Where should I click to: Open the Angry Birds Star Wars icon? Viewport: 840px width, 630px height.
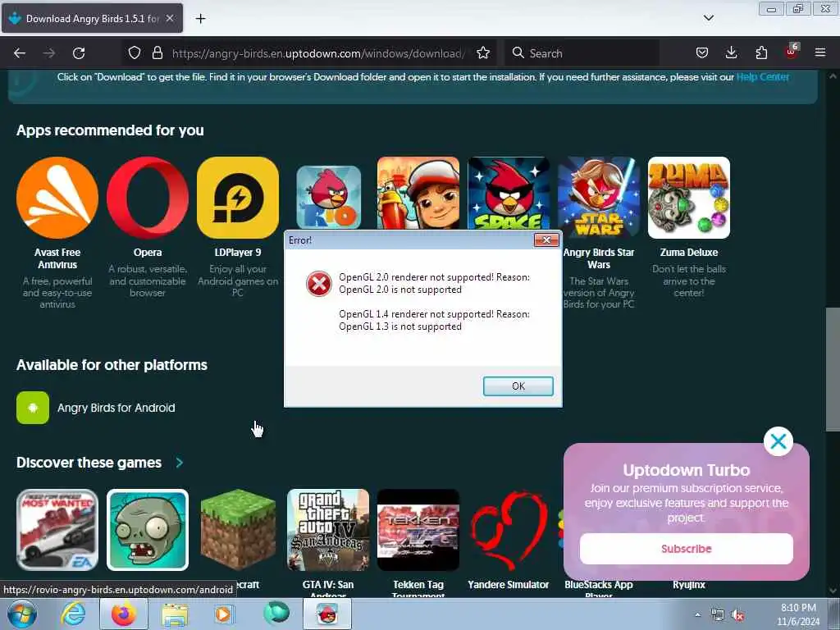pos(598,198)
